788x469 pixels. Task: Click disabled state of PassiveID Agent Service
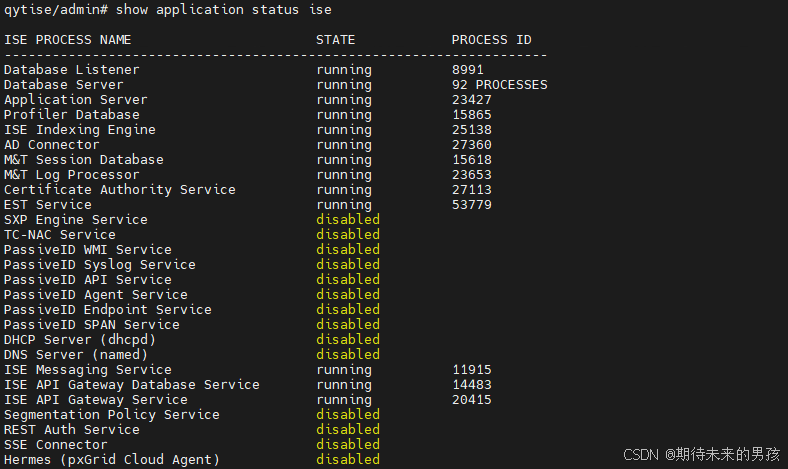coord(348,295)
